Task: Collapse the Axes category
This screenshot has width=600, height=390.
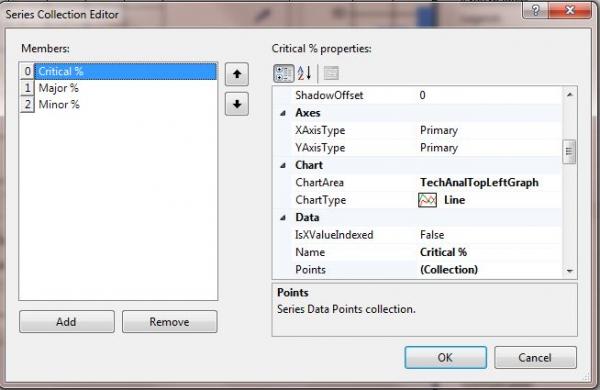Action: coord(283,113)
